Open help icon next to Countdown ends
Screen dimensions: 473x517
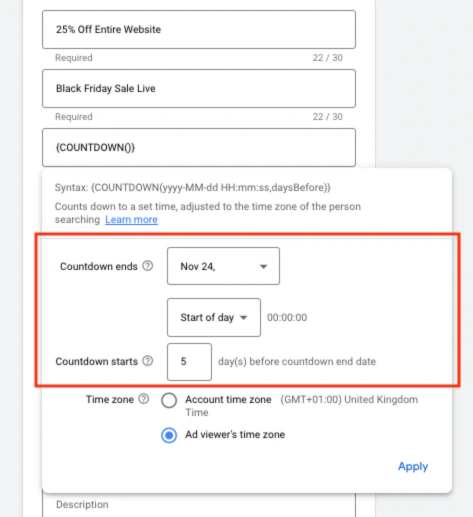click(148, 266)
